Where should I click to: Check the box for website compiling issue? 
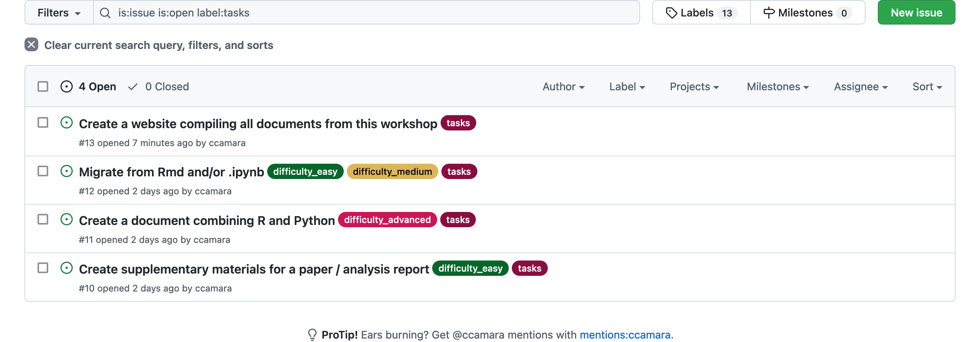tap(43, 123)
